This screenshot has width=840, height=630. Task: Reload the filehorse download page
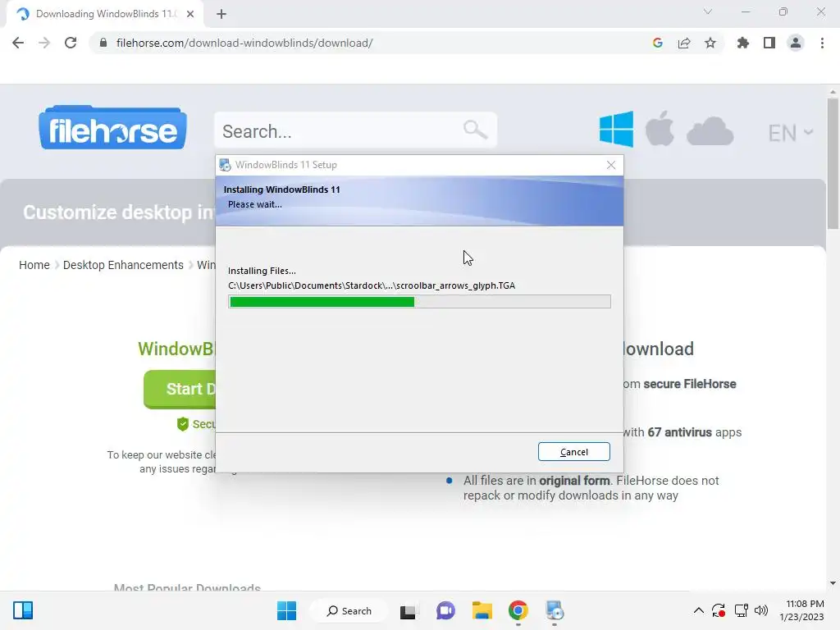(71, 43)
